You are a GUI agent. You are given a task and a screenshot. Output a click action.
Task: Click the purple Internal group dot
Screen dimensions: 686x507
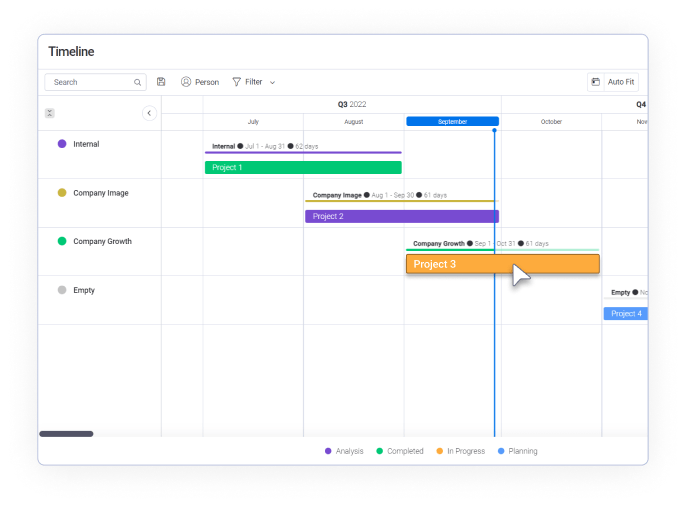pyautogui.click(x=62, y=144)
